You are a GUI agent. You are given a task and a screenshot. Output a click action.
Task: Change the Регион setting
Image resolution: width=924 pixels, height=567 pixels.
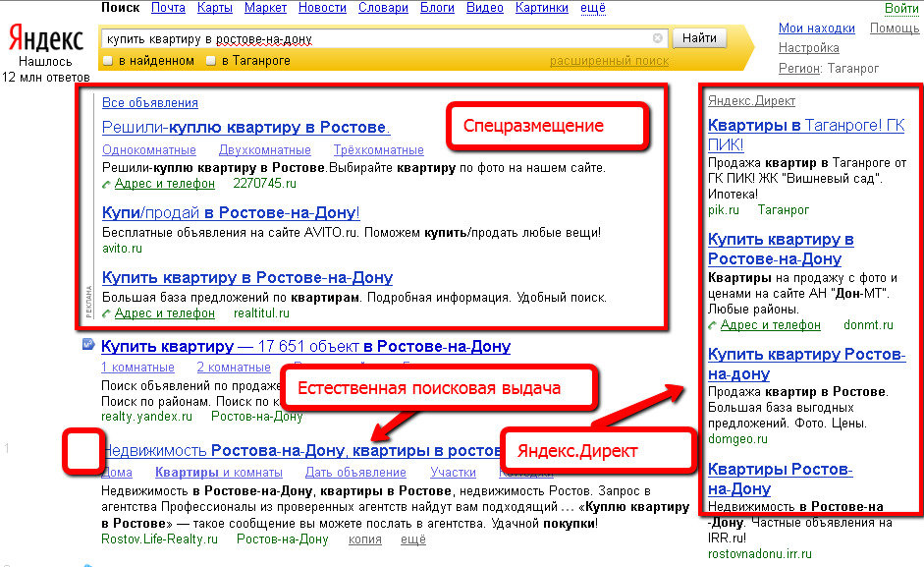pyautogui.click(x=799, y=69)
